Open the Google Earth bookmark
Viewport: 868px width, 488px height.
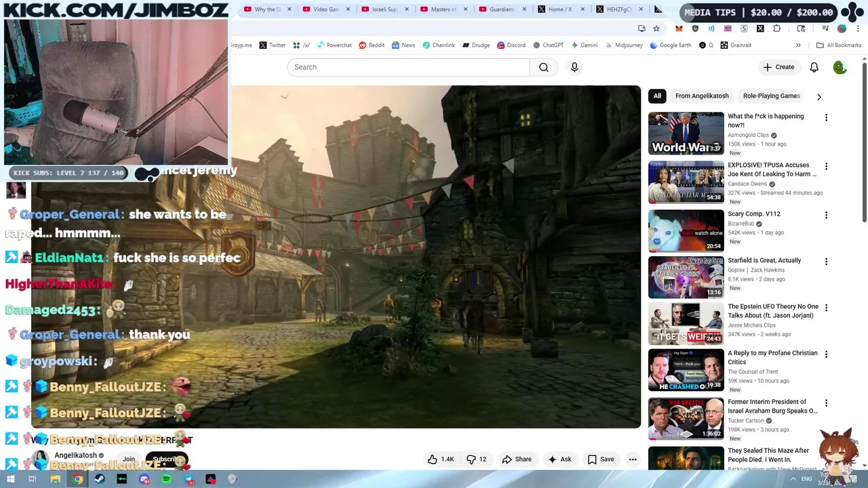tap(670, 45)
